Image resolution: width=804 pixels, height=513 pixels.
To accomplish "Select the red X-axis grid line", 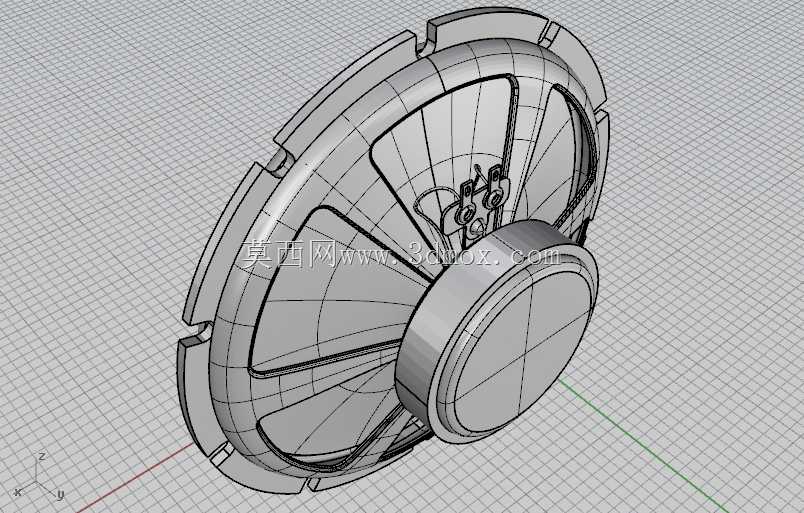I will (135, 477).
